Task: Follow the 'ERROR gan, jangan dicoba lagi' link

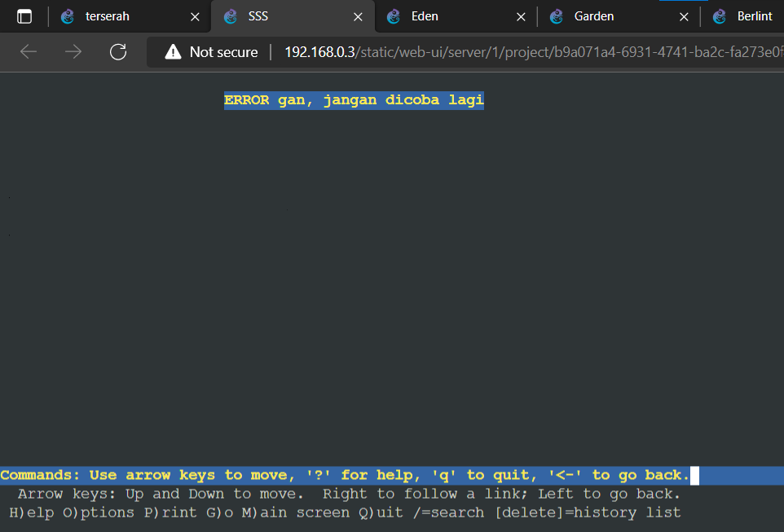Action: coord(354,99)
